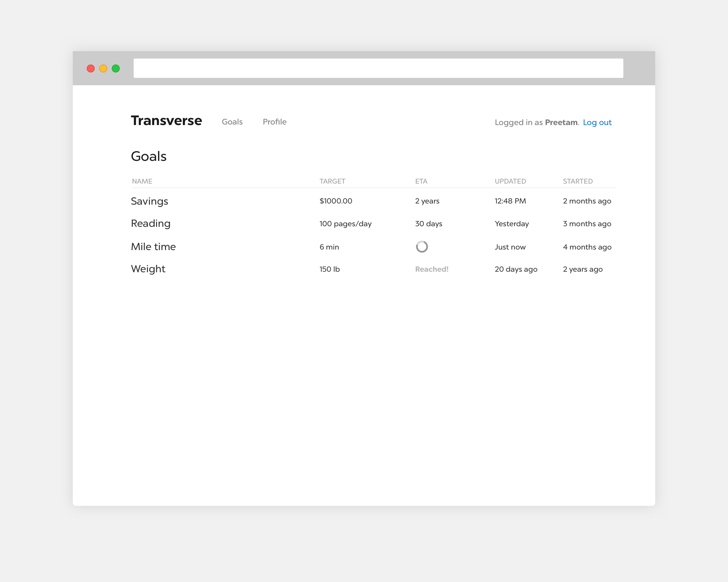
Task: Click the red close window button
Action: 90,68
